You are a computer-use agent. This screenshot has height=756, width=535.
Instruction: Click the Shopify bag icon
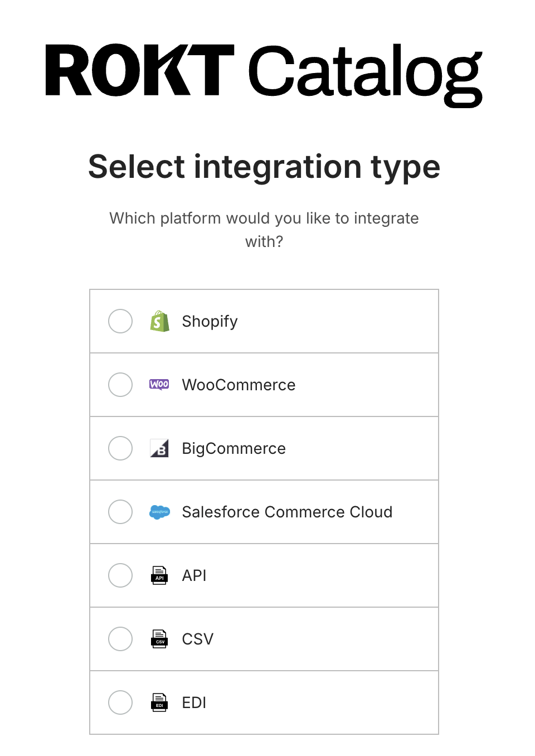pyautogui.click(x=159, y=321)
